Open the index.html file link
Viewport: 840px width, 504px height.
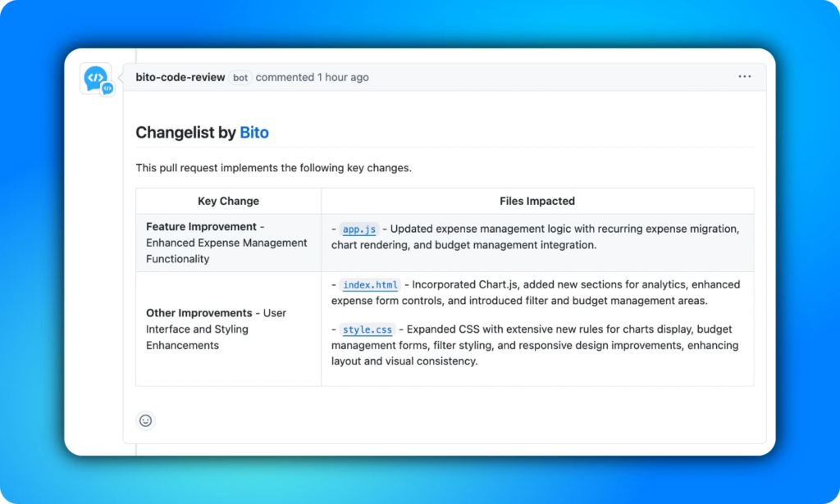(x=370, y=285)
